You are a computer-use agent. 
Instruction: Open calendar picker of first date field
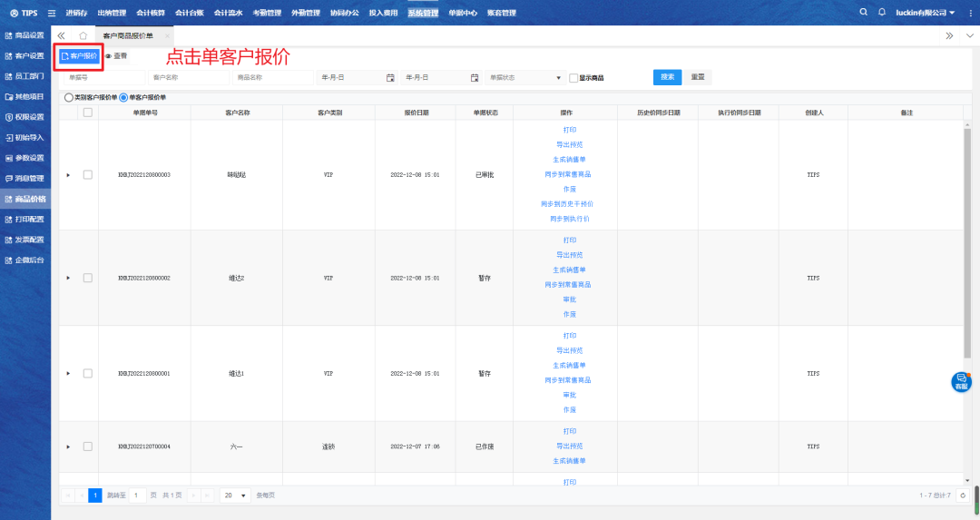pyautogui.click(x=390, y=78)
